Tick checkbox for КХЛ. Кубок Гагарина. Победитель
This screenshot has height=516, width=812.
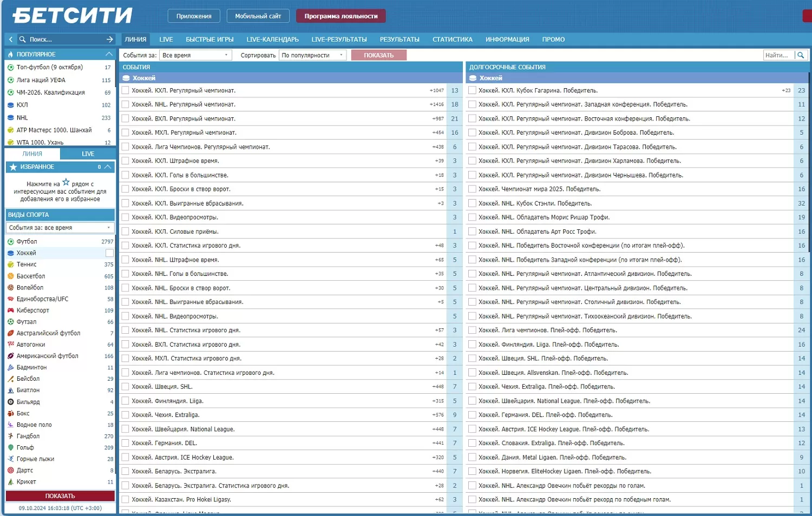tap(472, 90)
